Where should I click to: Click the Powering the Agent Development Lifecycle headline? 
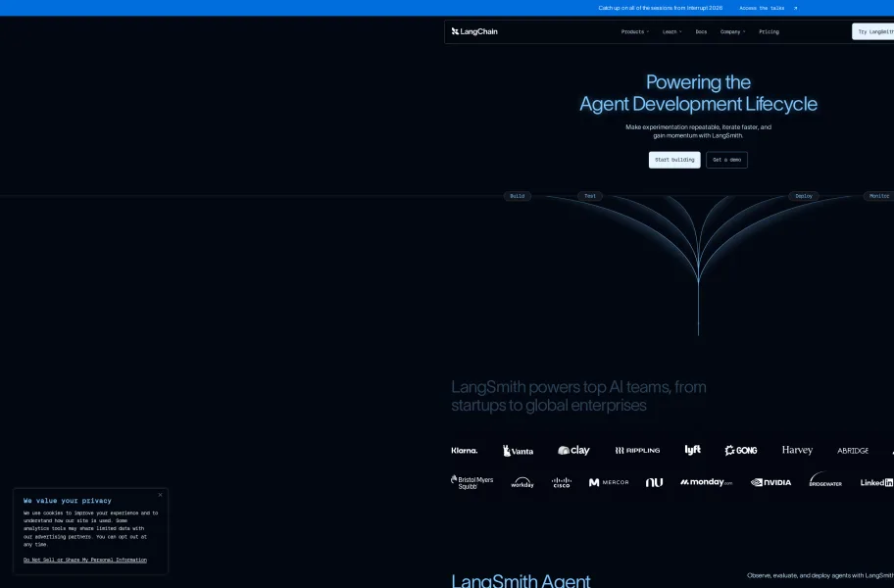click(698, 93)
